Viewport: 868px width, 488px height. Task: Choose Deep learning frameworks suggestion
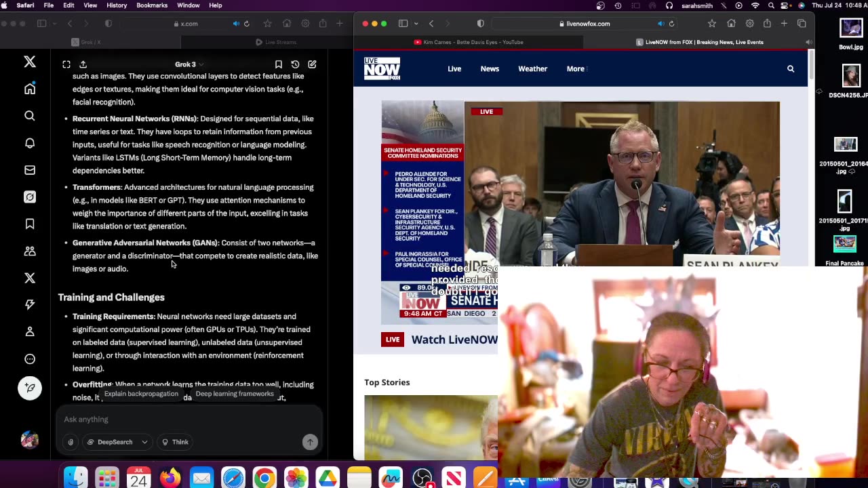pyautogui.click(x=235, y=394)
